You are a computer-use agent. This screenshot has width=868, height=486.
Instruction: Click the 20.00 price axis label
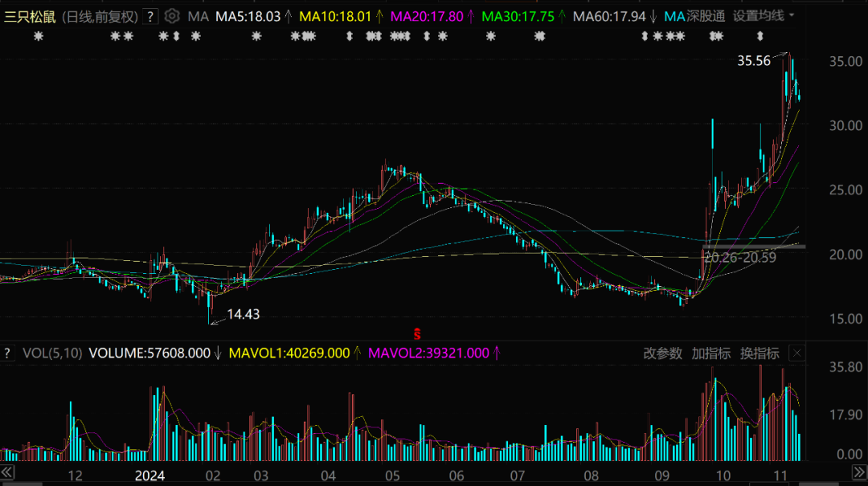pyautogui.click(x=845, y=255)
